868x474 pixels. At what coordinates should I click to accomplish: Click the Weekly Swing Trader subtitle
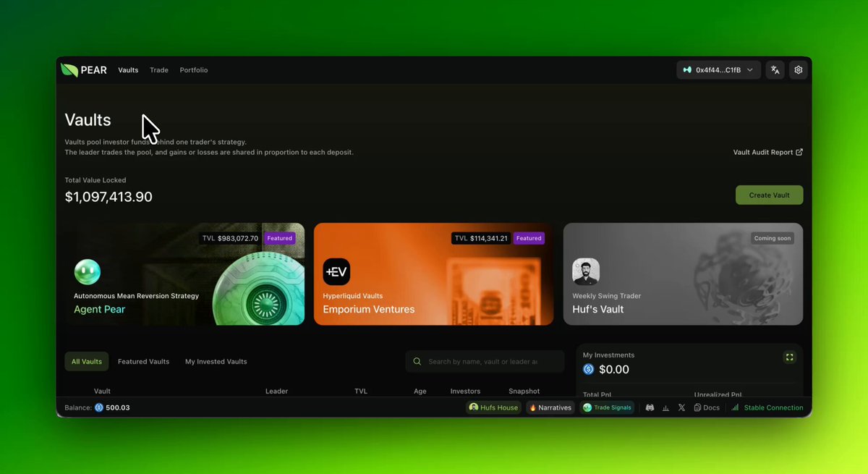pos(606,296)
